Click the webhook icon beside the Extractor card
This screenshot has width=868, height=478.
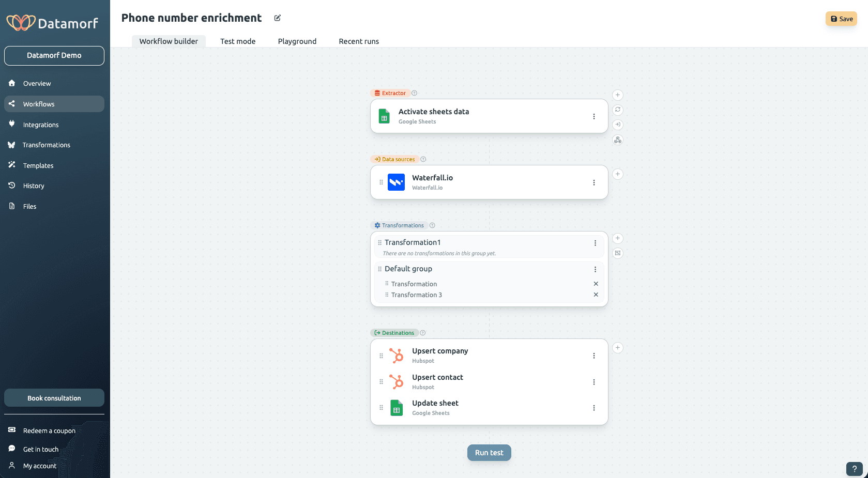(x=617, y=140)
